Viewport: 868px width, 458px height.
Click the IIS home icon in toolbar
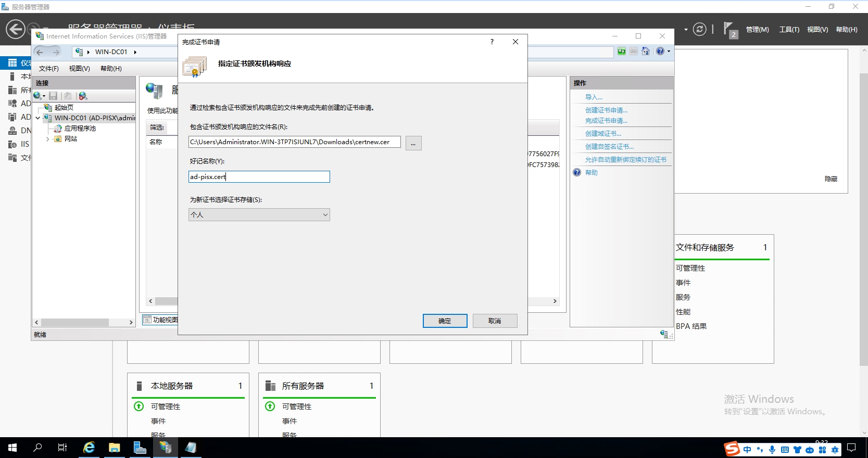pos(646,51)
